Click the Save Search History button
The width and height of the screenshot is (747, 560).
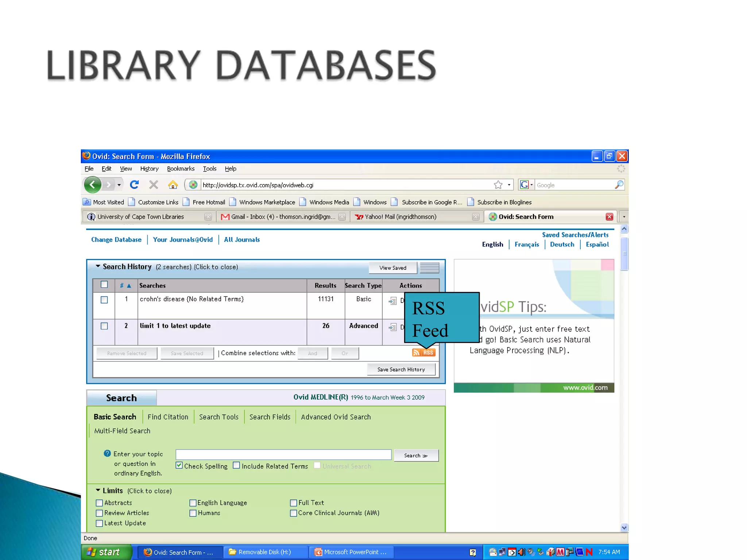401,369
